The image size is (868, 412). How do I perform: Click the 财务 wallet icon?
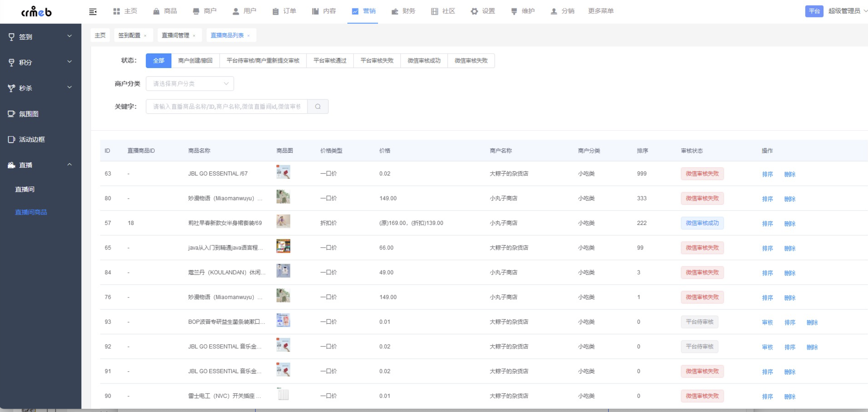pyautogui.click(x=395, y=11)
